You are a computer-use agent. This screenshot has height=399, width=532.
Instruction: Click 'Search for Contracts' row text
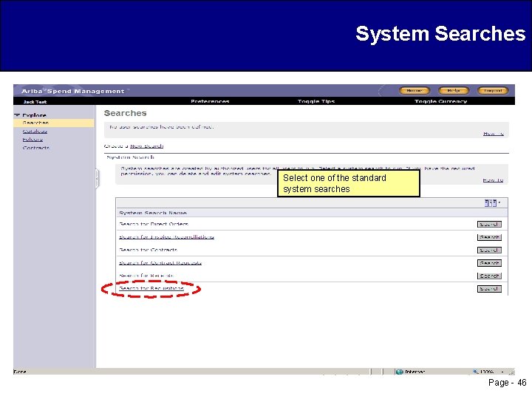149,250
